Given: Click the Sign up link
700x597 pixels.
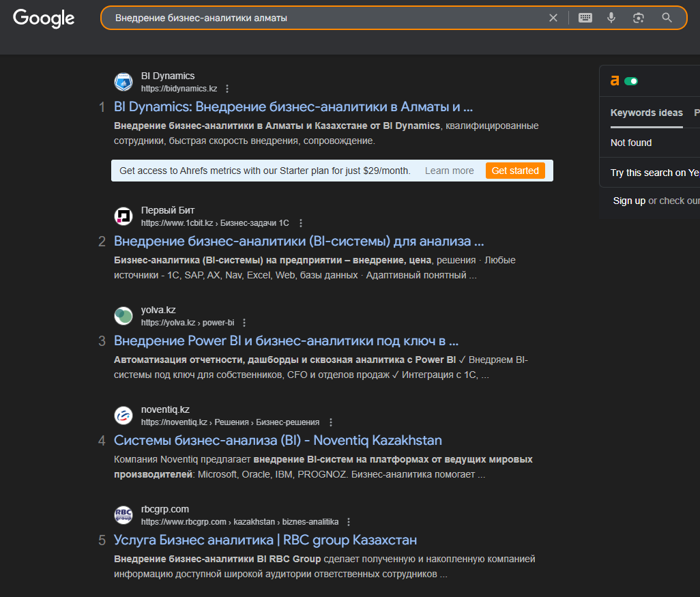Looking at the screenshot, I should coord(629,201).
